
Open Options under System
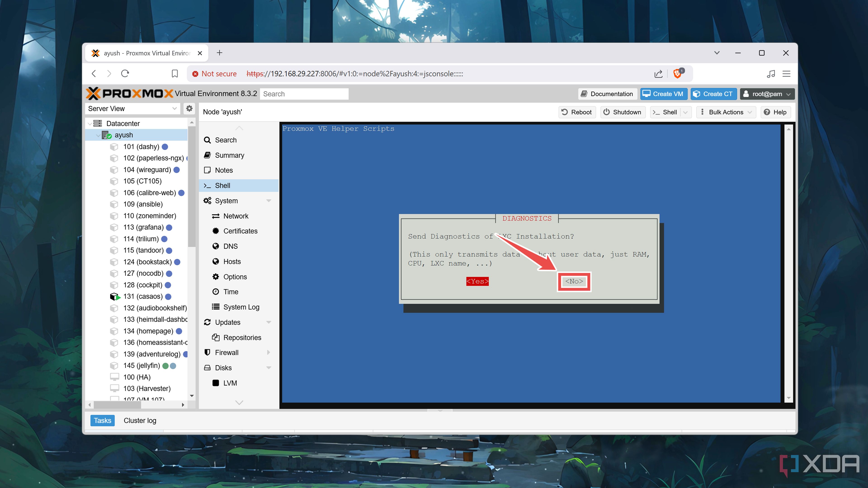235,277
